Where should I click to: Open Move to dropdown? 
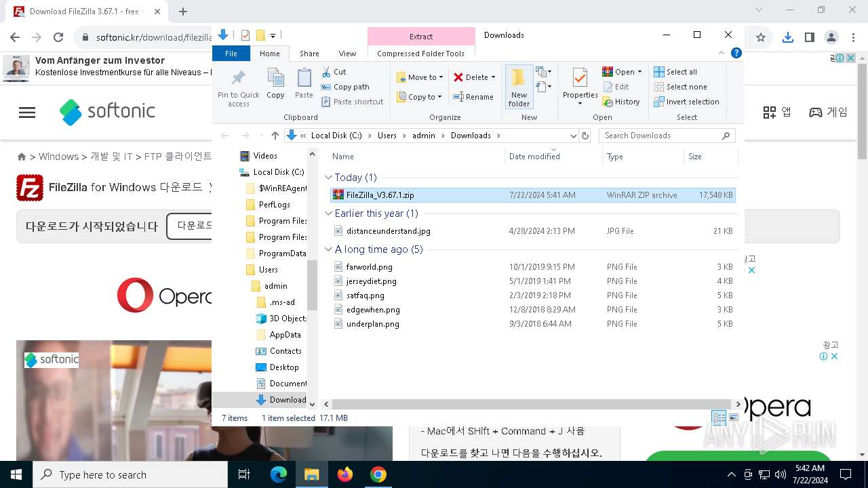pos(419,77)
